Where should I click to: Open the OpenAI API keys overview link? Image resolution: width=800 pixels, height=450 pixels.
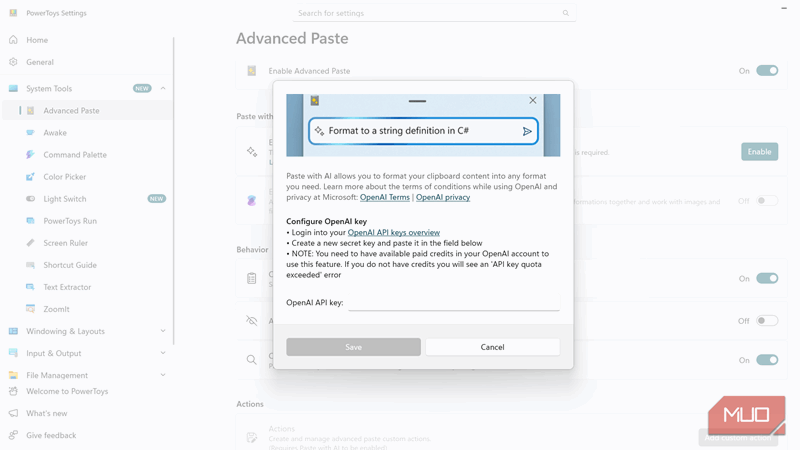(x=394, y=233)
